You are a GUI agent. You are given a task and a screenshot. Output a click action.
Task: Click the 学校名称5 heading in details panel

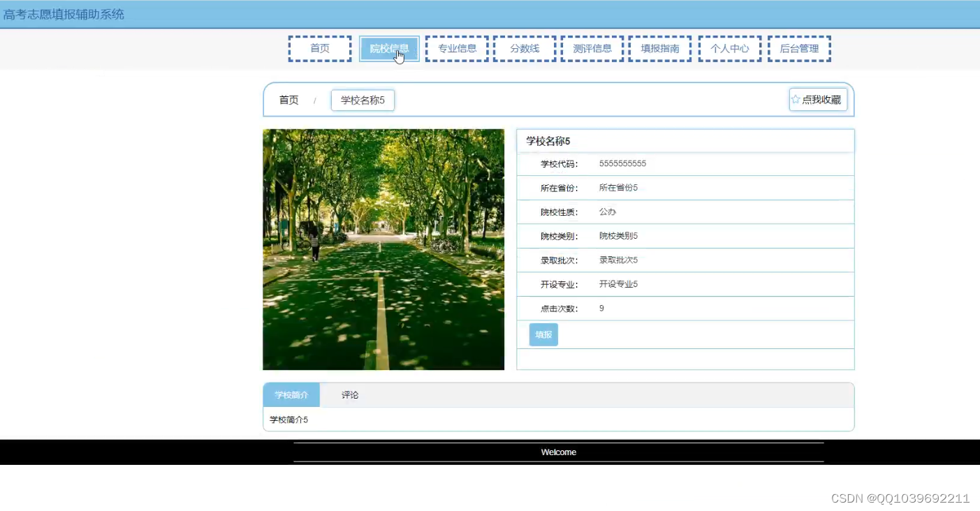548,141
